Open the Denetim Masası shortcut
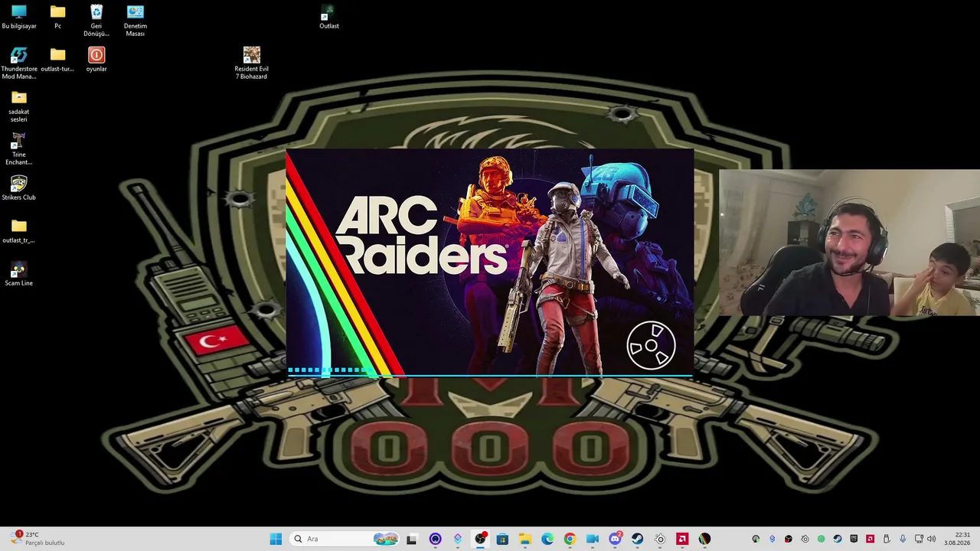This screenshot has width=980, height=551. [x=136, y=21]
